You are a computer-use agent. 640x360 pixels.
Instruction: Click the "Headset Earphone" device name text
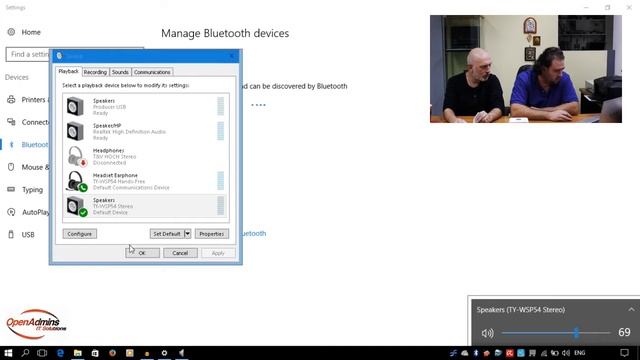click(x=115, y=175)
